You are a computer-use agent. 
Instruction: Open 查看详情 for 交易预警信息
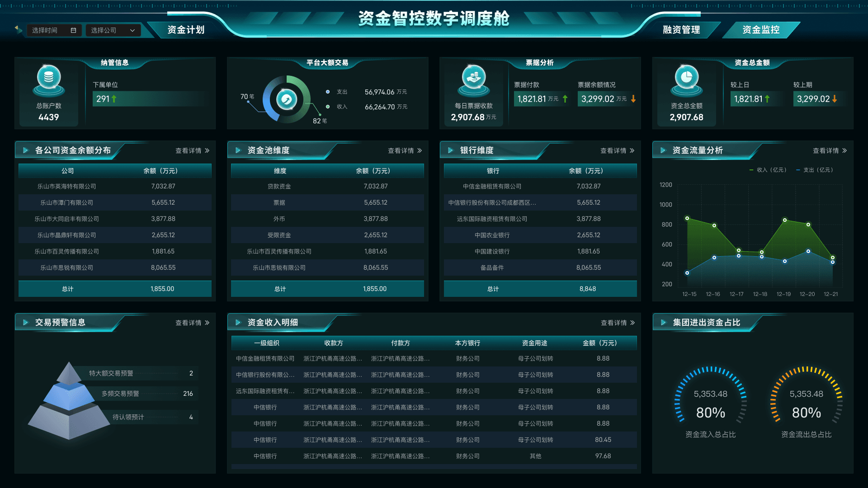coord(193,323)
